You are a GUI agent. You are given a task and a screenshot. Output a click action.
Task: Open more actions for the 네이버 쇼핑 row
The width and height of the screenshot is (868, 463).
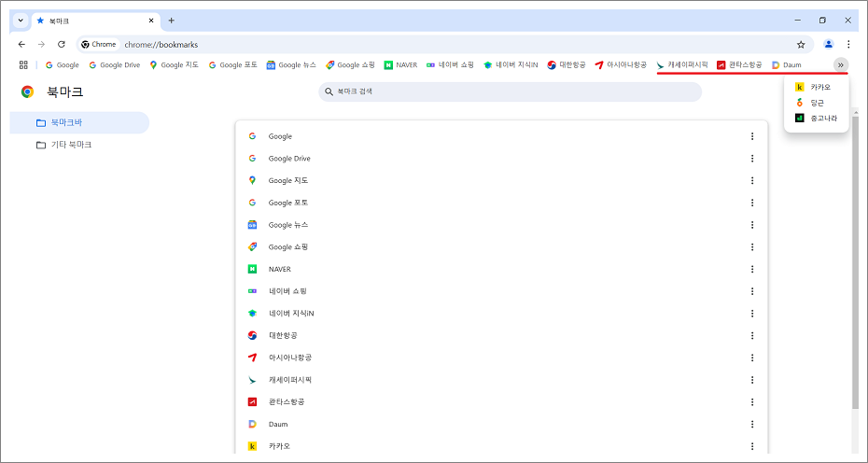[x=751, y=291]
